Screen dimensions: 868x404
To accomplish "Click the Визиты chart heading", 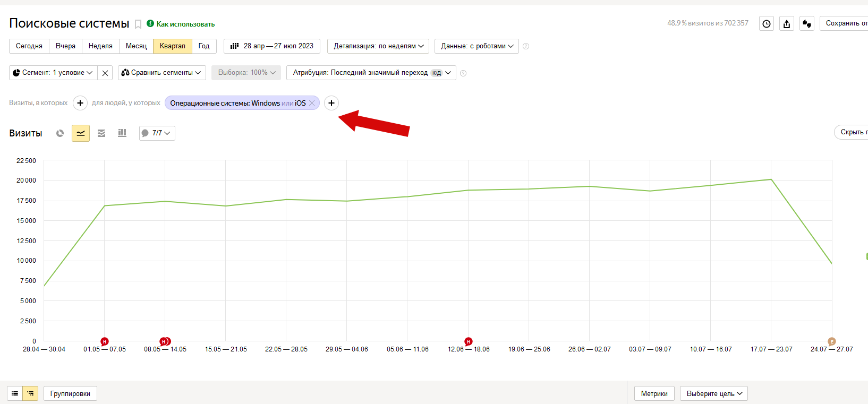I will pyautogui.click(x=25, y=133).
